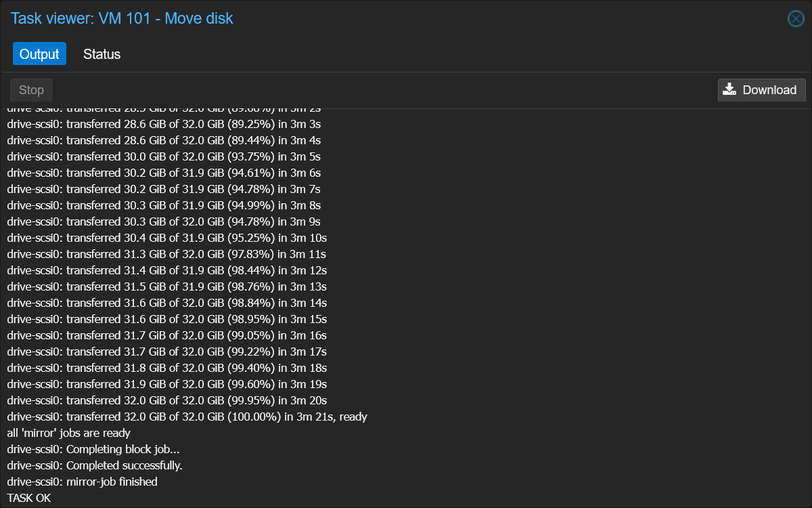The image size is (812, 508).
Task: Close the Task viewer dialog
Action: point(796,19)
